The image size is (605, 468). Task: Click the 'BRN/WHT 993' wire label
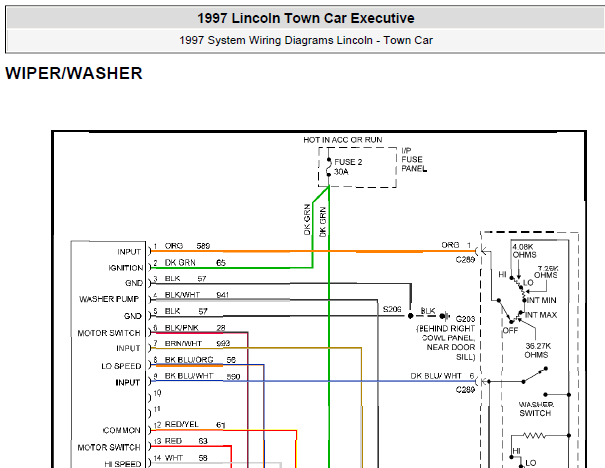pyautogui.click(x=197, y=343)
